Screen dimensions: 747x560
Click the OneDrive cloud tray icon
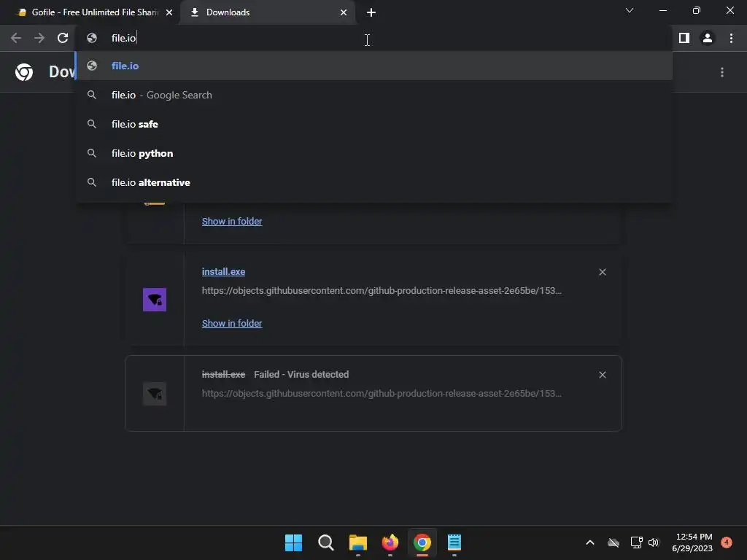coord(614,542)
